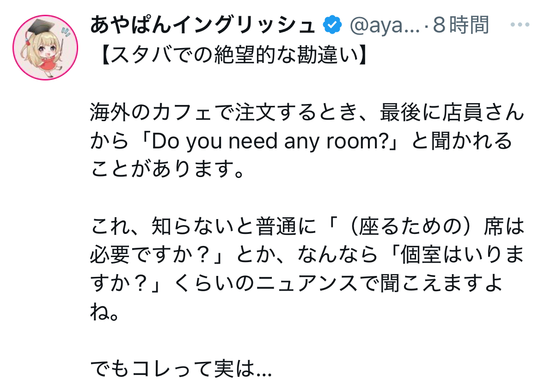Screen dimensions: 545x392
Task: Click the blue verified badge
Action: tap(331, 25)
